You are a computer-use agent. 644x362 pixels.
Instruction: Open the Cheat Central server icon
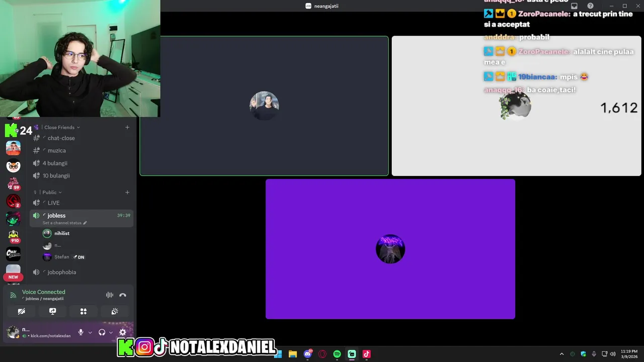[x=13, y=254]
